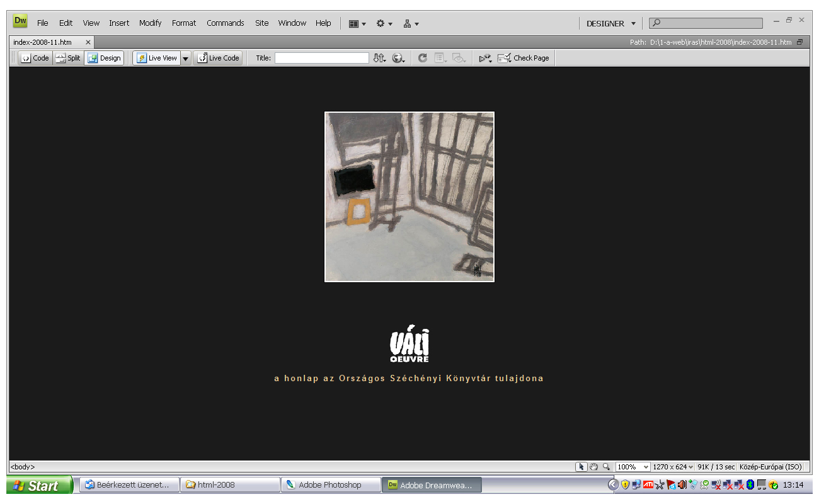Open the View options icon
The height and width of the screenshot is (504, 819).
(x=441, y=58)
